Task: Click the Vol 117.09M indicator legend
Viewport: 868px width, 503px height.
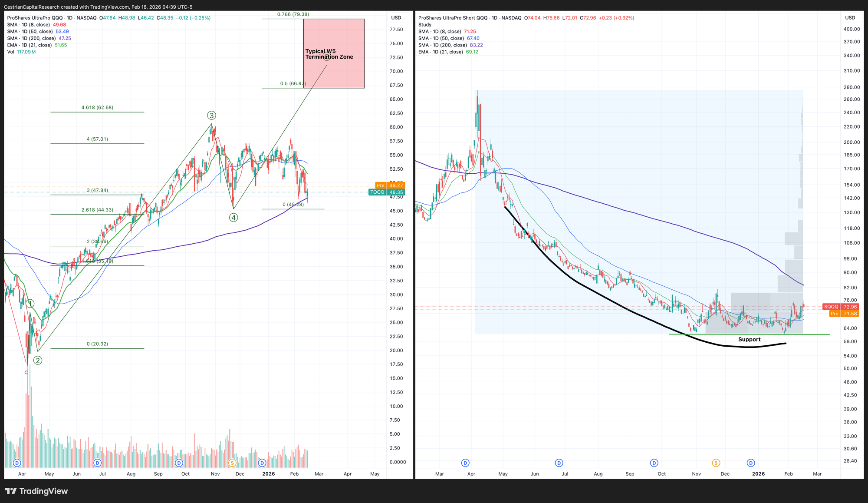Action: pos(21,52)
